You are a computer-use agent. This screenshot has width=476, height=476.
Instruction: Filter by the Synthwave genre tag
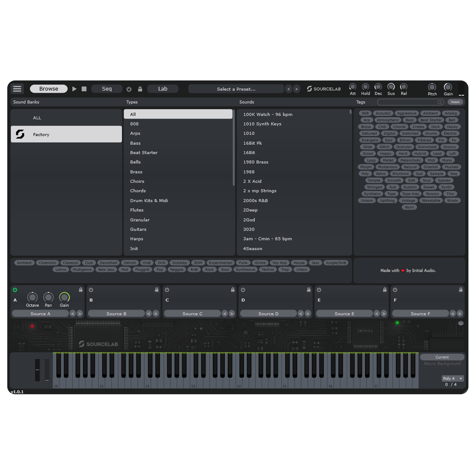click(x=245, y=269)
